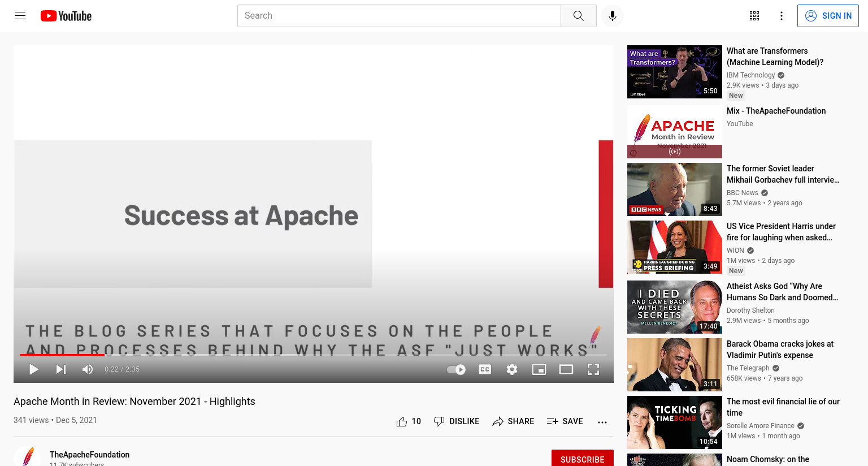Seek on the video progress bar
This screenshot has height=466, width=868.
coord(314,355)
